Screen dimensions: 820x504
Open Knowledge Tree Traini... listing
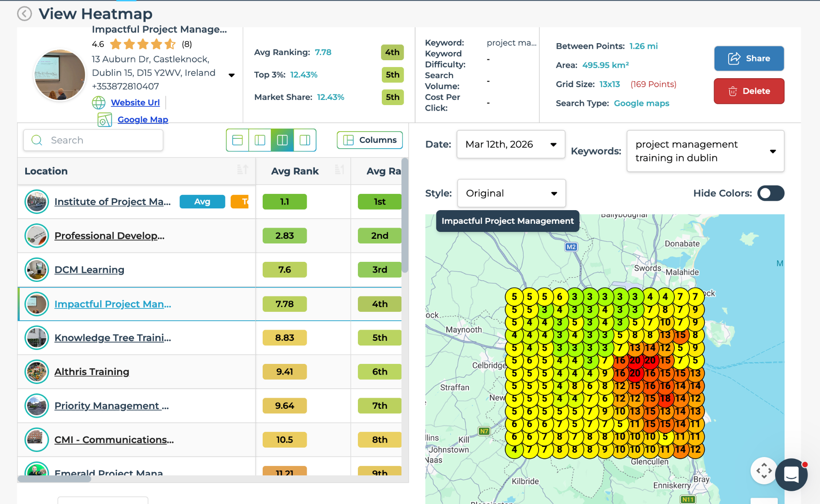[113, 338]
